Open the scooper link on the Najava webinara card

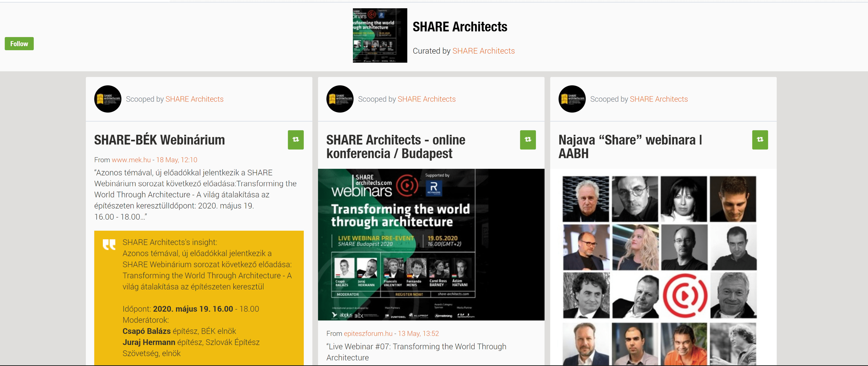(659, 99)
